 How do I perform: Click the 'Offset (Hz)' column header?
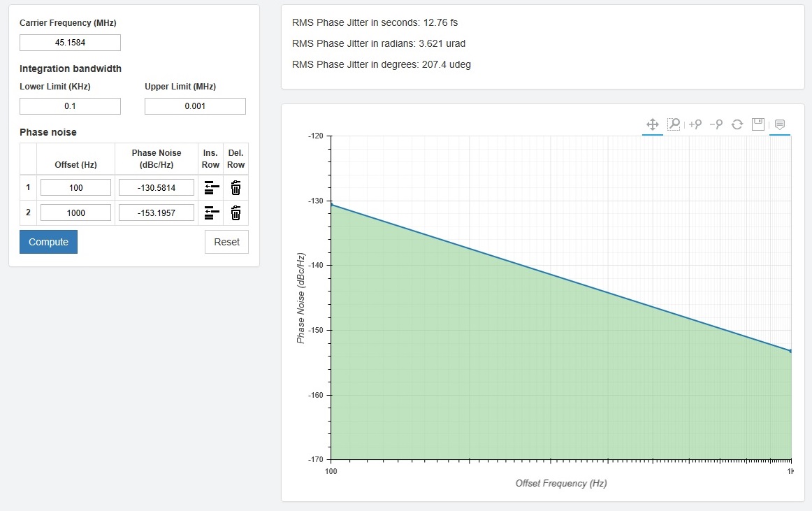75,165
